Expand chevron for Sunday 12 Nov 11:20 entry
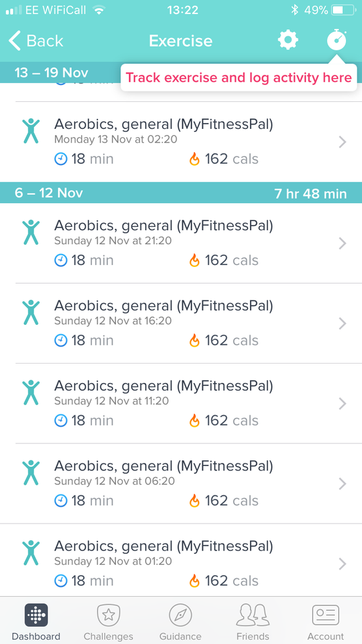The image size is (362, 644). point(342,404)
